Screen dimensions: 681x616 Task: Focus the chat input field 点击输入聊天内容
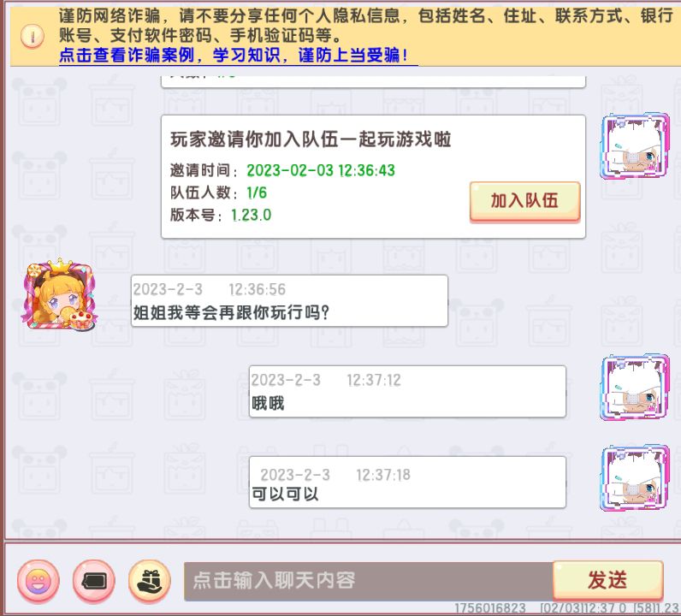tap(368, 581)
